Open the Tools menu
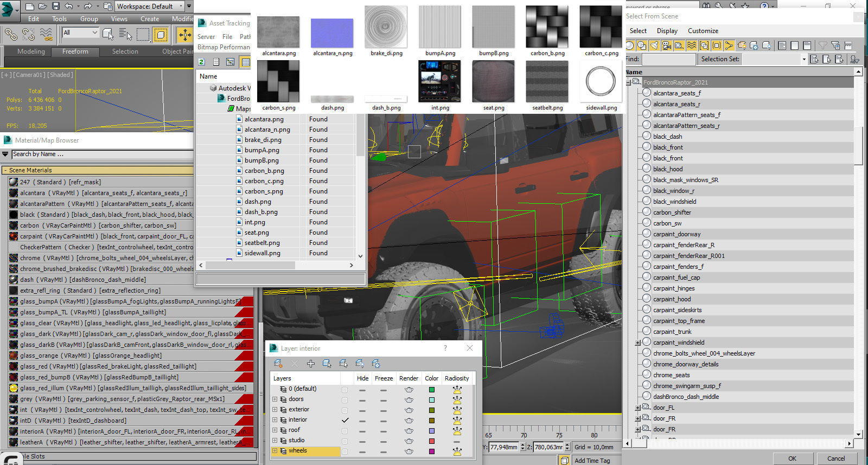This screenshot has width=868, height=465. 60,19
